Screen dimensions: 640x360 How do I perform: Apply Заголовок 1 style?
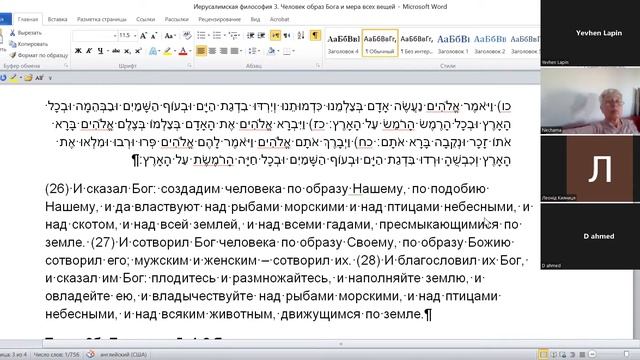(453, 43)
